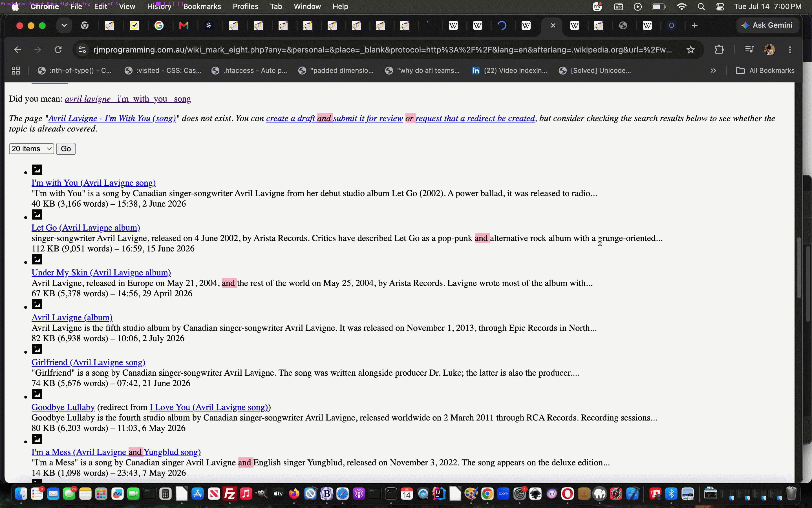
Task: Launch Inkscape from the Dock
Action: click(x=535, y=494)
